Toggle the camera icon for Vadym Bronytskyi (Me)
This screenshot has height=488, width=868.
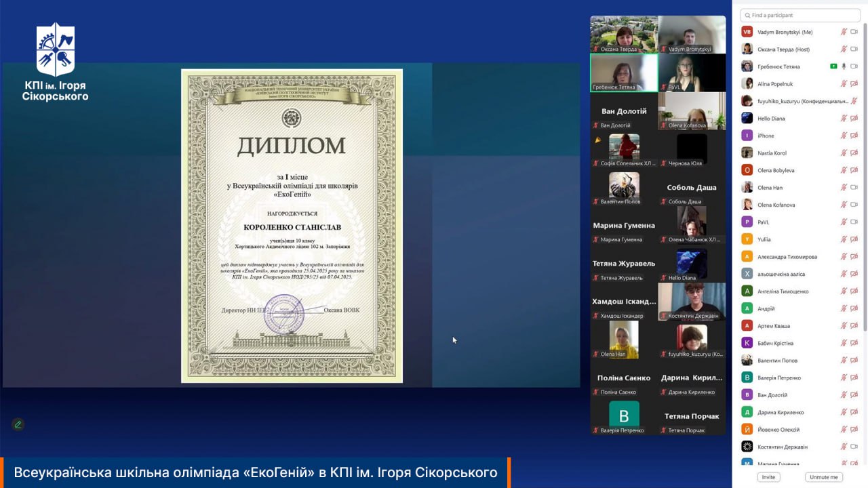click(x=854, y=32)
